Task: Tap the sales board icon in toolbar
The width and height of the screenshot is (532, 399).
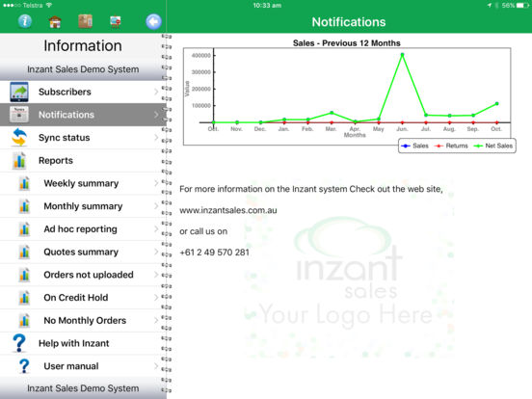Action: 116,22
